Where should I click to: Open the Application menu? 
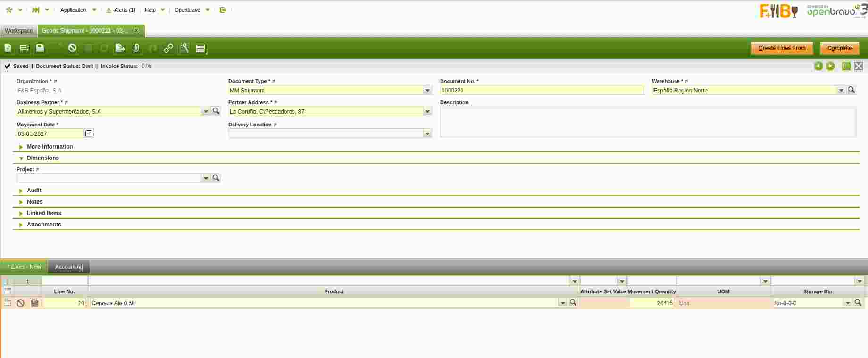pyautogui.click(x=78, y=10)
